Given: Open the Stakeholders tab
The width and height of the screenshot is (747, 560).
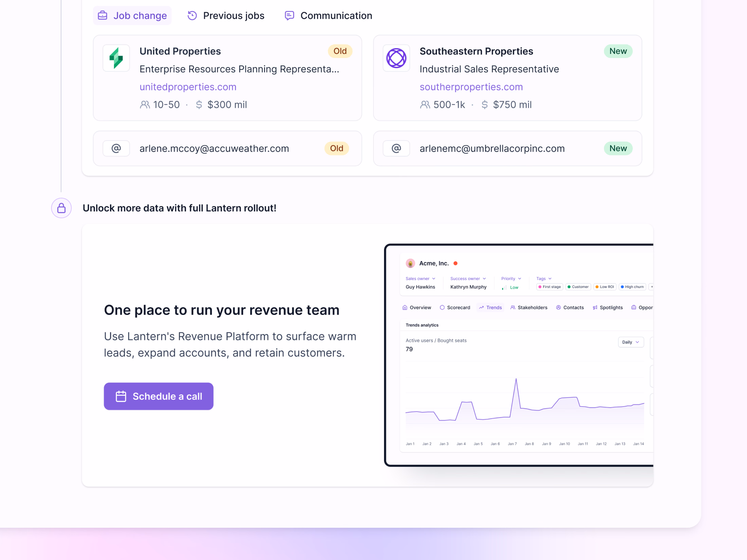Looking at the screenshot, I should click(x=529, y=307).
